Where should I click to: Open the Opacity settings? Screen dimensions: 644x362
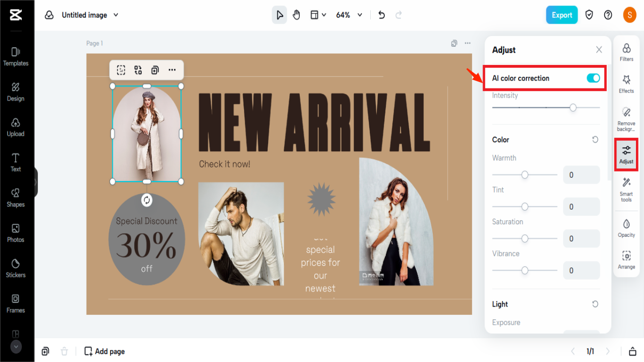626,228
